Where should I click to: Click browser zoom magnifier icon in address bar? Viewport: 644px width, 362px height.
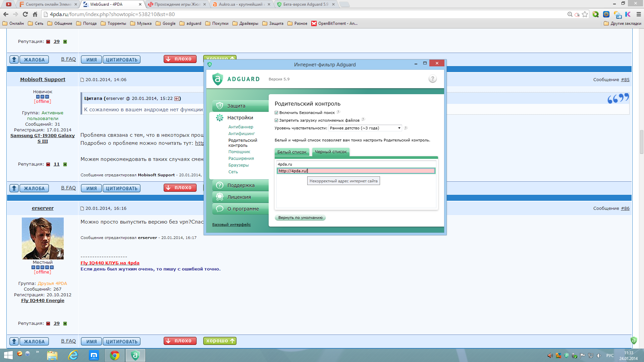(570, 14)
